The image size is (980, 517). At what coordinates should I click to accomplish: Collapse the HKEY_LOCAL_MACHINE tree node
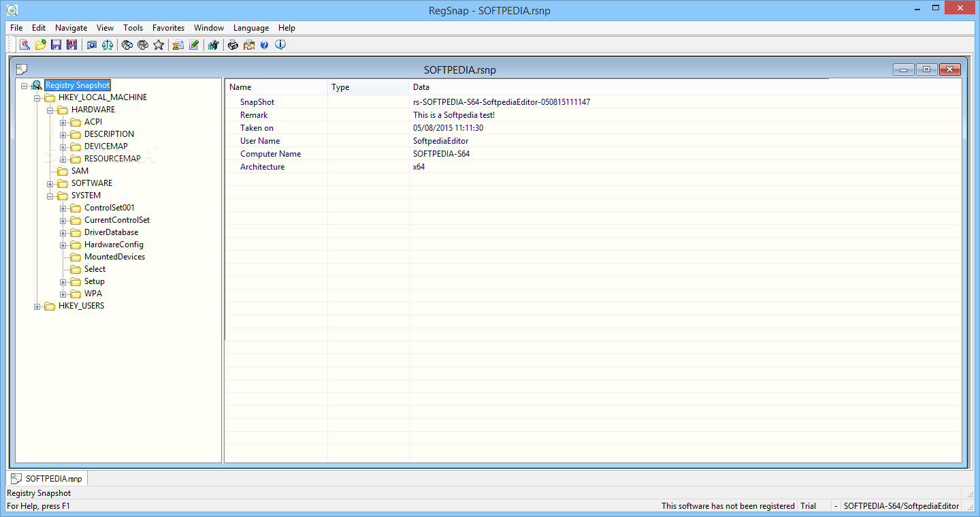click(x=37, y=98)
